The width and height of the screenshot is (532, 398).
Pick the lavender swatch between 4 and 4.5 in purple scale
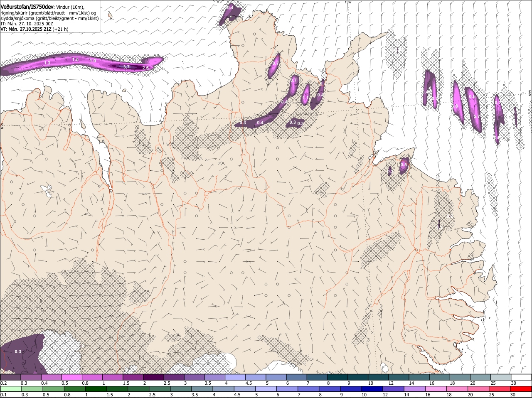(235, 377)
